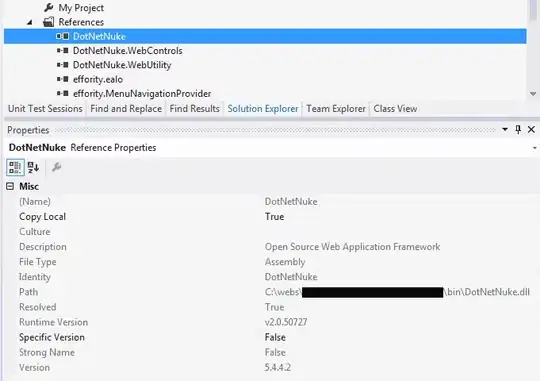Click the Property Pages wrench icon
This screenshot has width=540, height=381.
point(56,167)
